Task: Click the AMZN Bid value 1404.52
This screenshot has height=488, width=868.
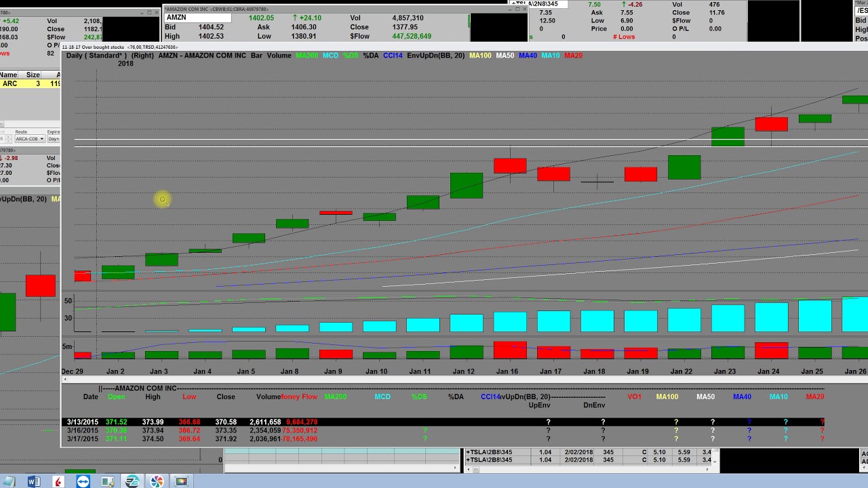Action: tap(211, 27)
